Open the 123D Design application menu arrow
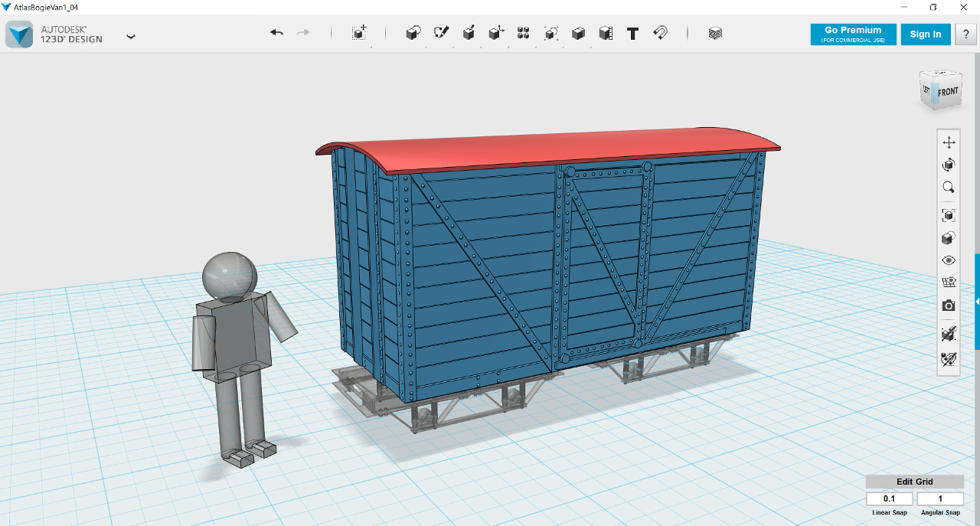Viewport: 980px width, 526px height. click(131, 36)
